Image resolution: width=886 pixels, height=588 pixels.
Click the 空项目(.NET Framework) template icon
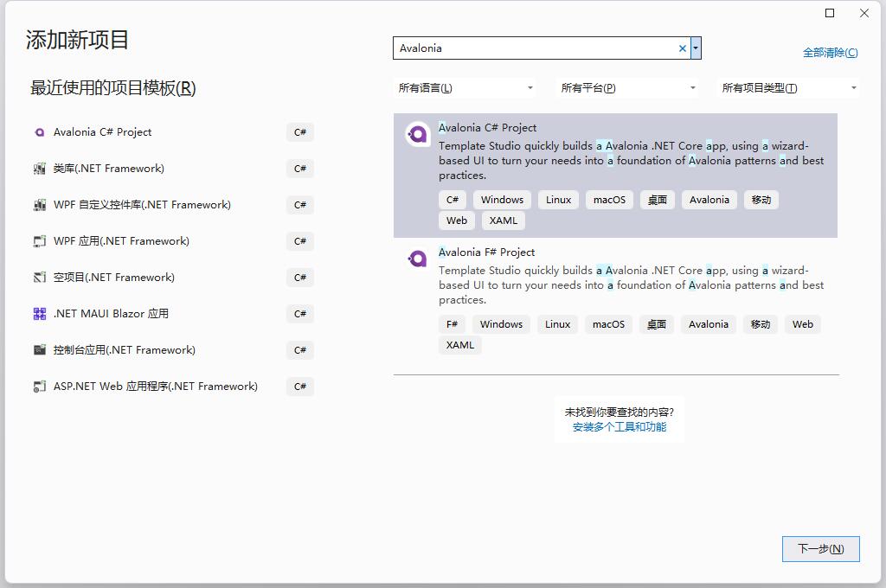pyautogui.click(x=39, y=278)
